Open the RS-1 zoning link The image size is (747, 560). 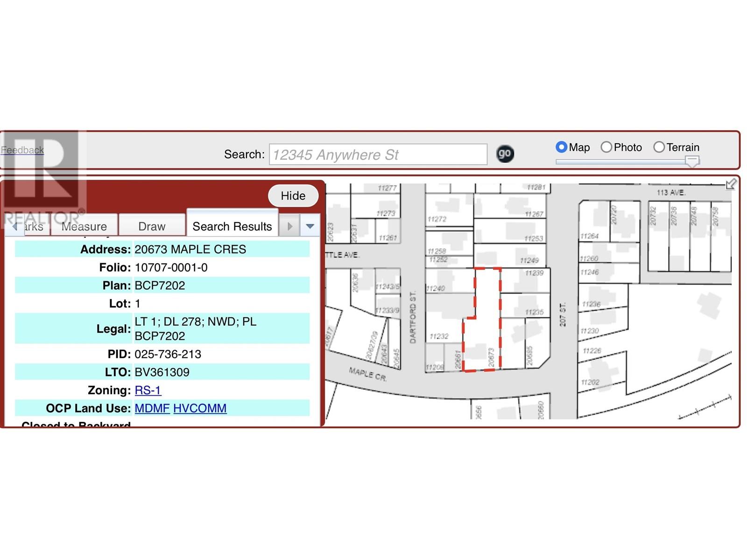pos(148,390)
